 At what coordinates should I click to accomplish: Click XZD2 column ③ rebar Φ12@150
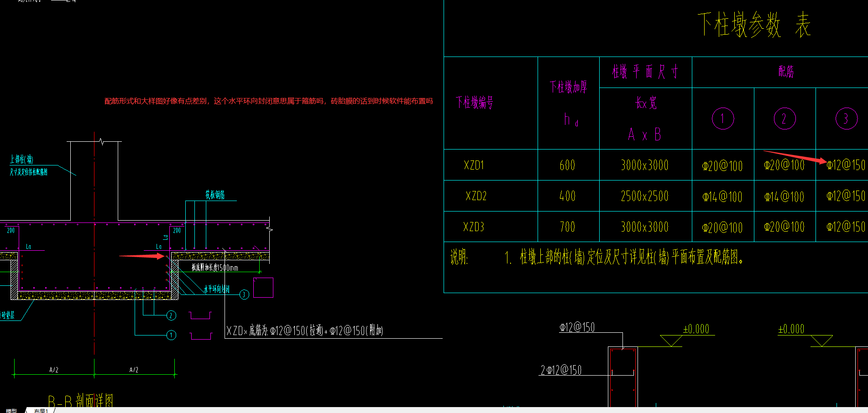[x=846, y=196]
